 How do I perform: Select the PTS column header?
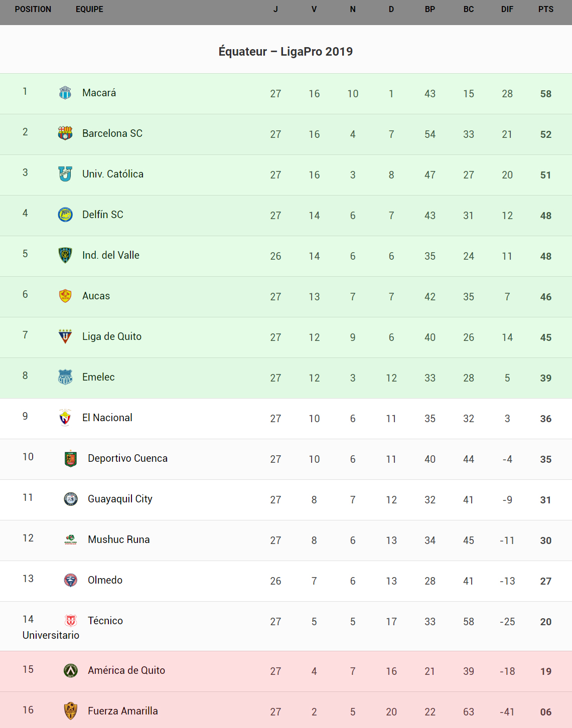click(x=546, y=10)
